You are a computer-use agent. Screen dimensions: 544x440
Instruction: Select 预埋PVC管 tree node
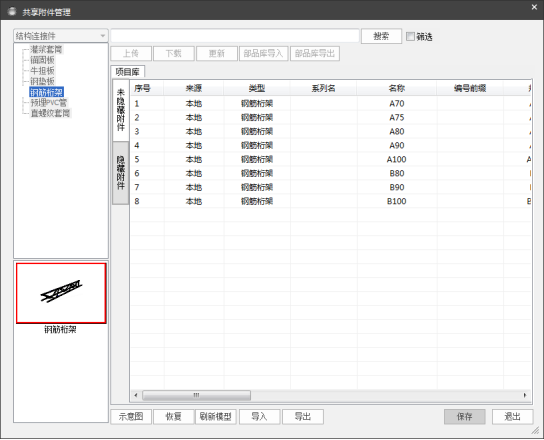(x=49, y=102)
